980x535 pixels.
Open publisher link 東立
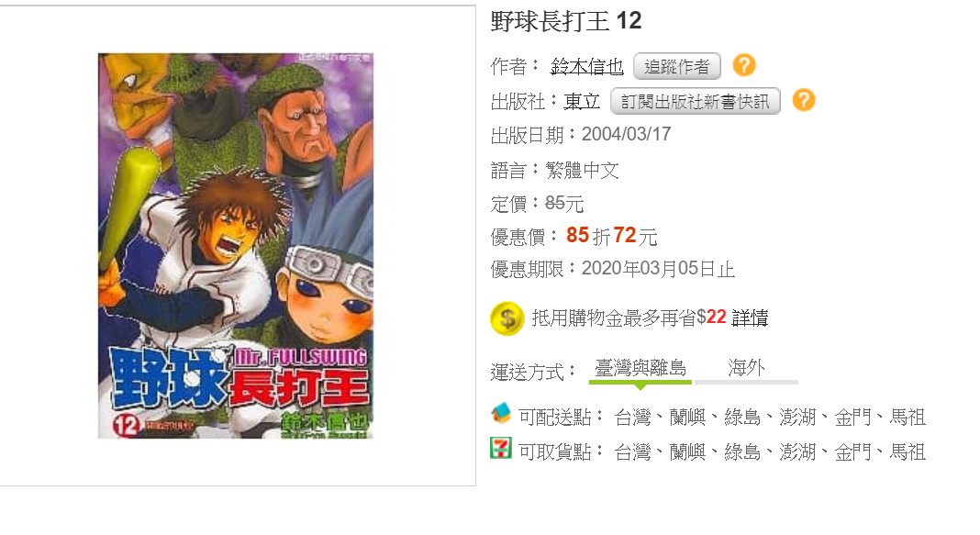(x=582, y=101)
